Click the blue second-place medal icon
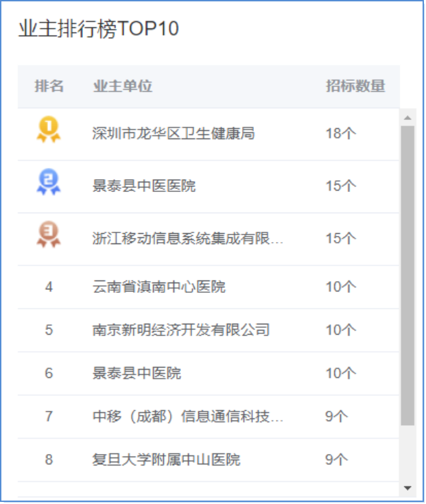This screenshot has height=504, width=426. [49, 182]
